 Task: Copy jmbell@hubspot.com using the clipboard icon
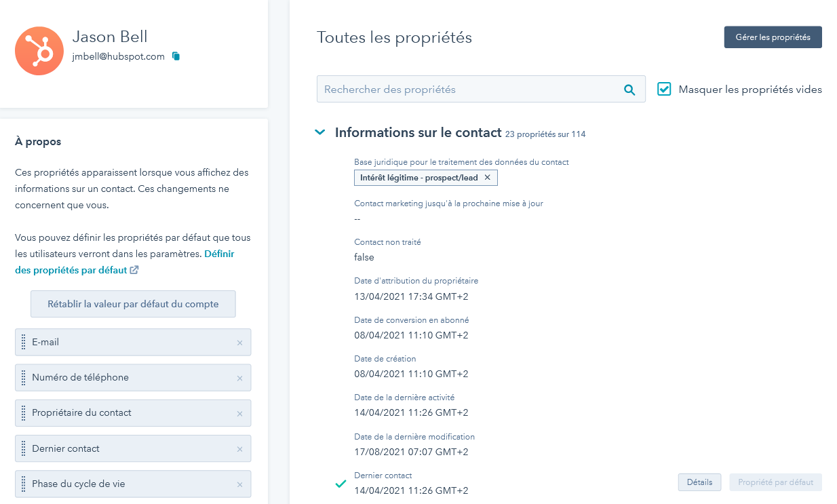[175, 56]
